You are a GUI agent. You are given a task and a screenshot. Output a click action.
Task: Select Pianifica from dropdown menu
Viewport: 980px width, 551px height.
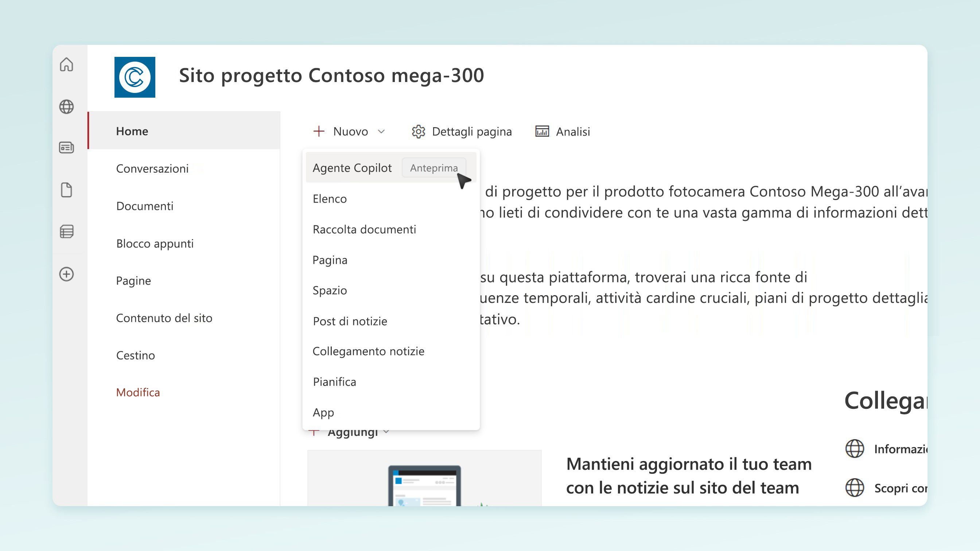[335, 382]
